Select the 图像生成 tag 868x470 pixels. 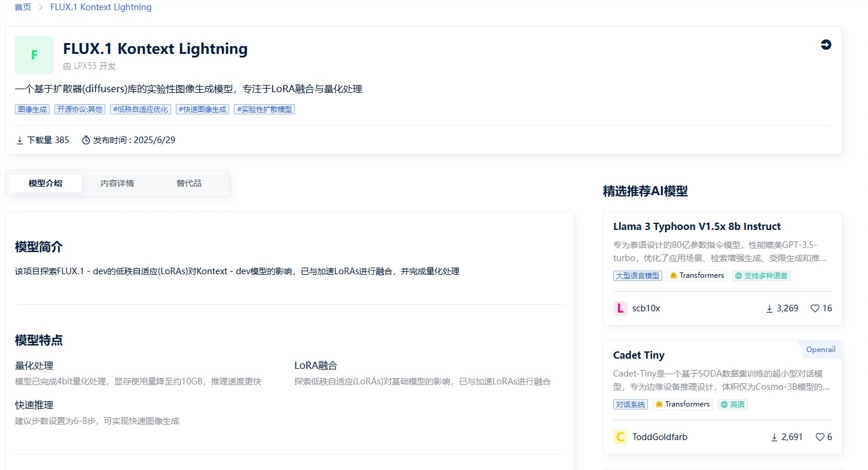[32, 110]
